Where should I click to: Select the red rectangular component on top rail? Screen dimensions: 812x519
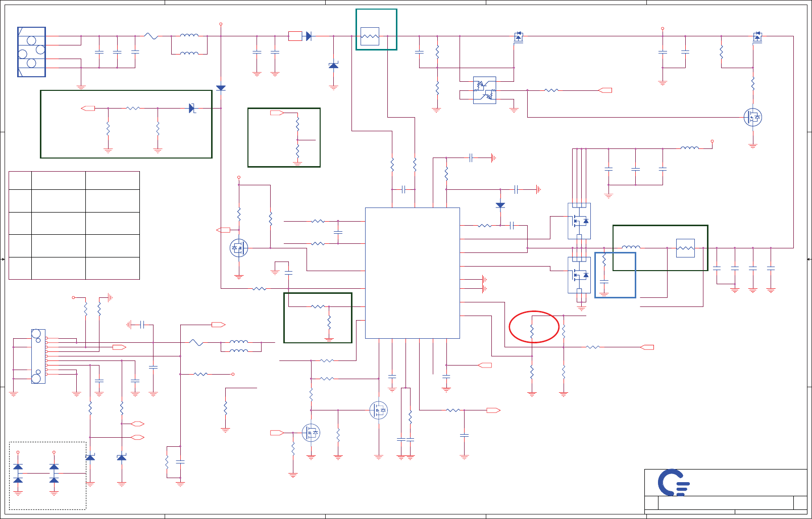[x=295, y=36]
